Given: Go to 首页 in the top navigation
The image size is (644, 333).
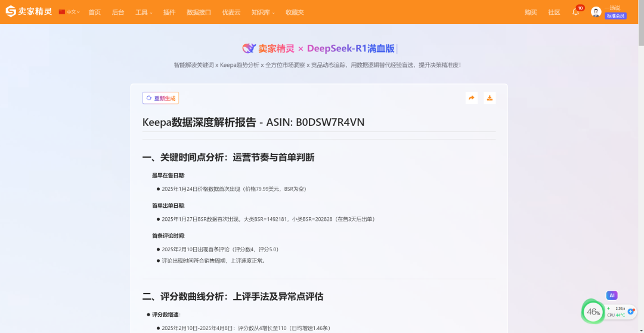Looking at the screenshot, I should click(x=95, y=13).
